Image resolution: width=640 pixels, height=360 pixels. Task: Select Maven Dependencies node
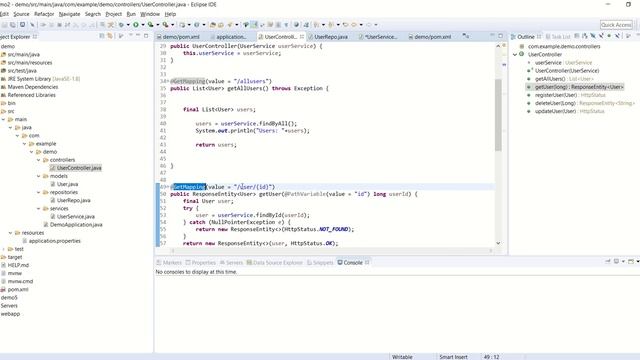click(x=33, y=87)
